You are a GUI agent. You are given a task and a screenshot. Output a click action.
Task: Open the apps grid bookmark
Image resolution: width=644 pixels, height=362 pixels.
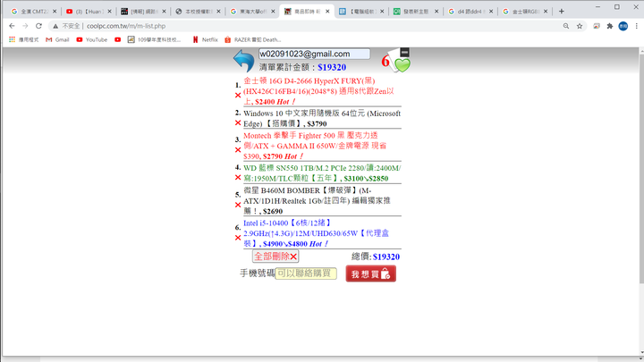[x=23, y=40]
